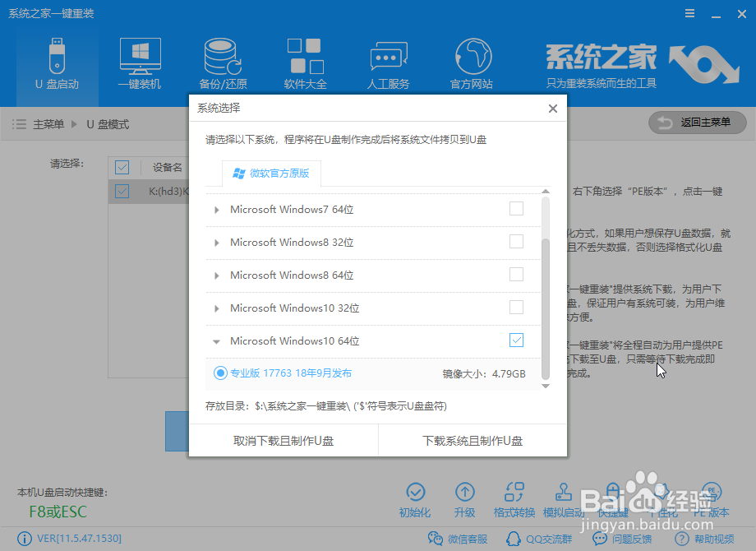Check Microsoft Windows10 32位 checkbox
The width and height of the screenshot is (756, 551).
click(516, 308)
